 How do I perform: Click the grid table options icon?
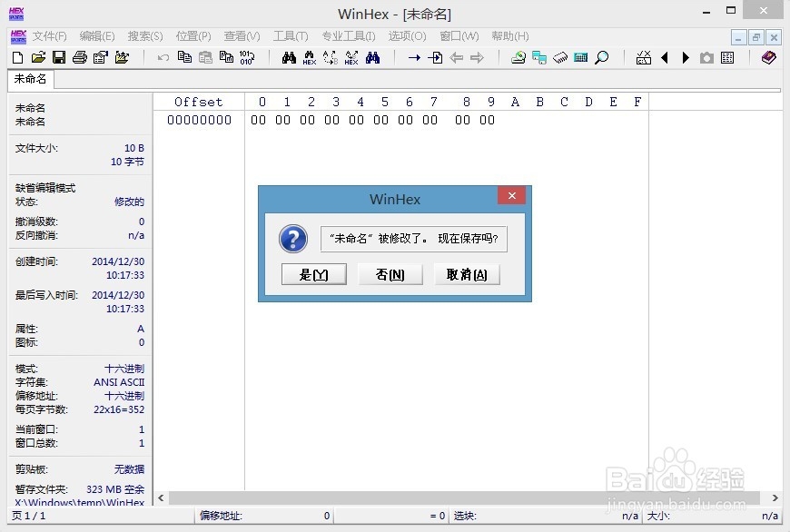727,58
